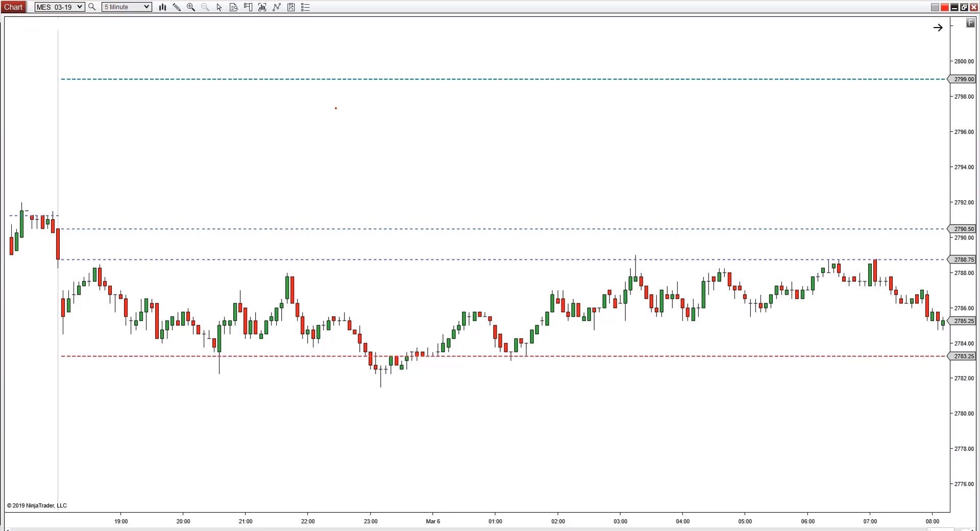Toggle auto-scroll with the right arrow marker
This screenshot has height=531, width=980.
point(939,28)
